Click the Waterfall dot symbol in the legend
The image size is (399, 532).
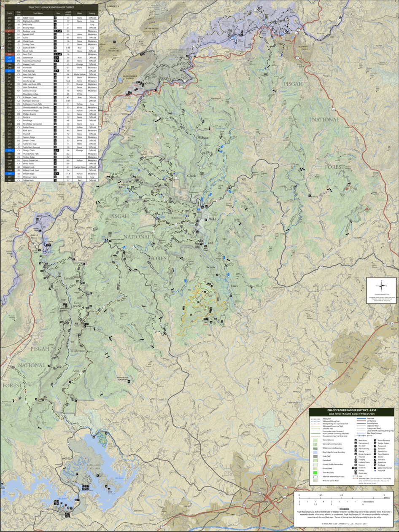click(x=375, y=471)
